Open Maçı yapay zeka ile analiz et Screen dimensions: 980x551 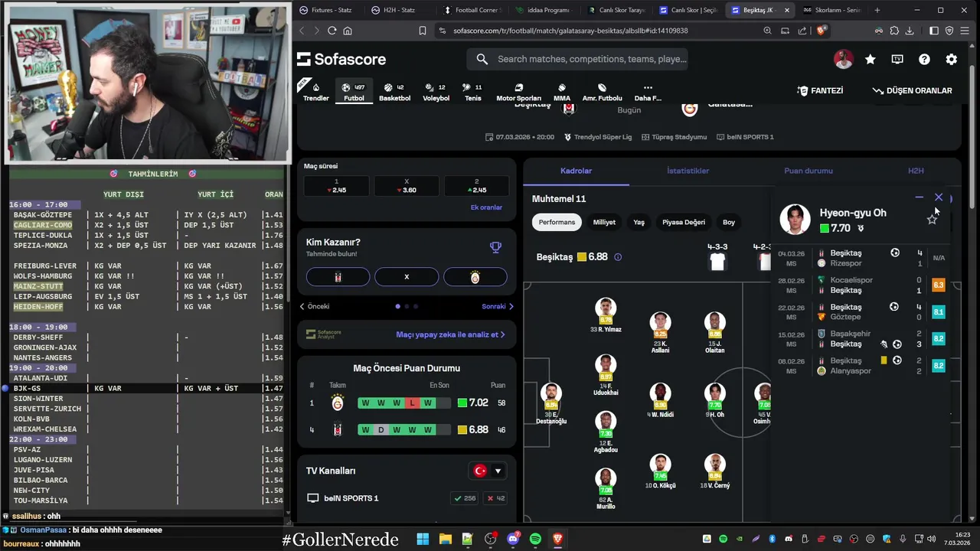(450, 334)
